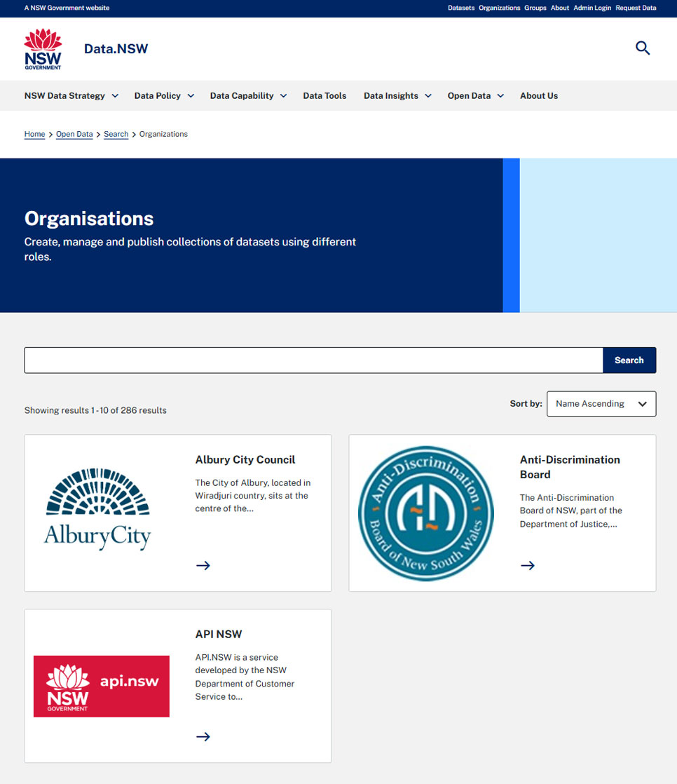Open the Albury City Council title
The width and height of the screenshot is (677, 784).
pyautogui.click(x=245, y=459)
